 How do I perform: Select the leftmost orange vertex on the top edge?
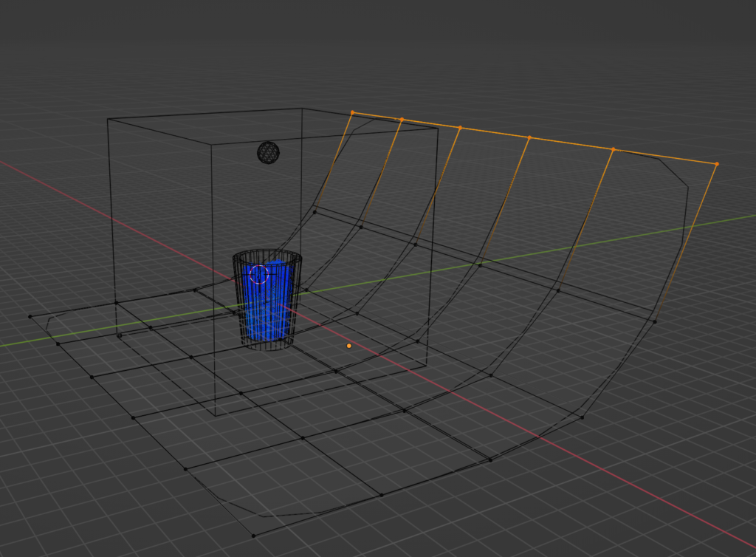coord(352,112)
